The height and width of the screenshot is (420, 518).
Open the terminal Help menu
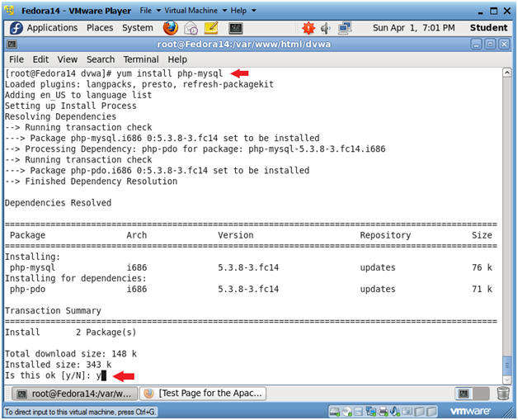(177, 59)
